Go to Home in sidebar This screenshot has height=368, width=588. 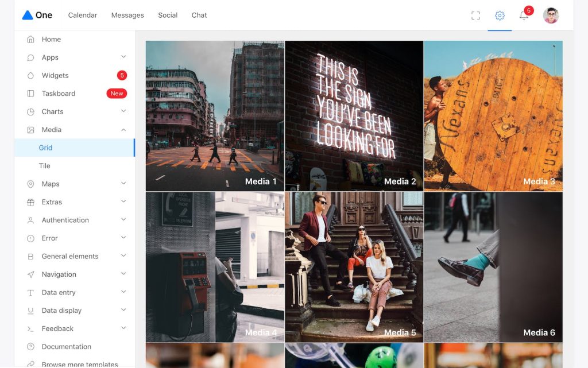75,40
